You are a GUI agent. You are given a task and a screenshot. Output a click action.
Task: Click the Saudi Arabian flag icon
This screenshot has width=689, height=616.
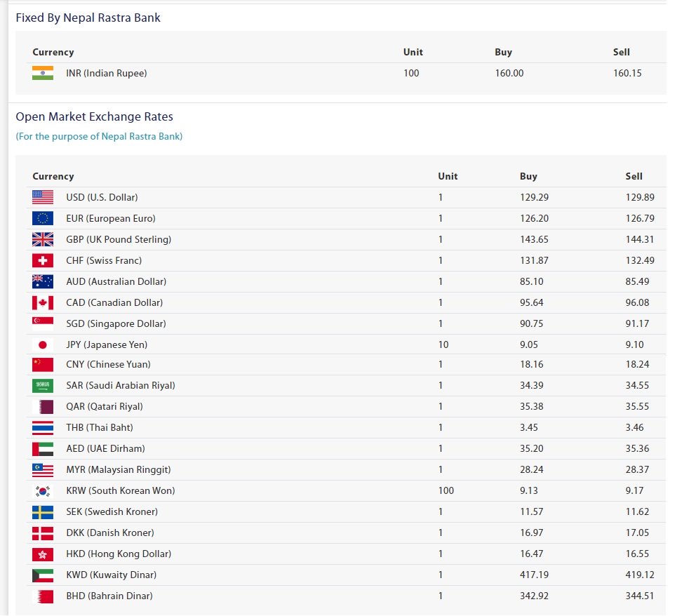43,385
